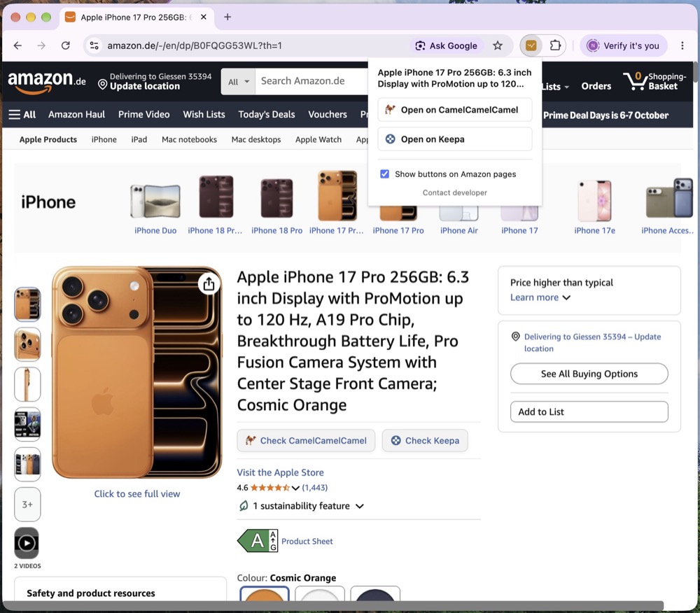Expand the star rating dropdown chevron
Screen dimensions: 700x613
pos(295,488)
